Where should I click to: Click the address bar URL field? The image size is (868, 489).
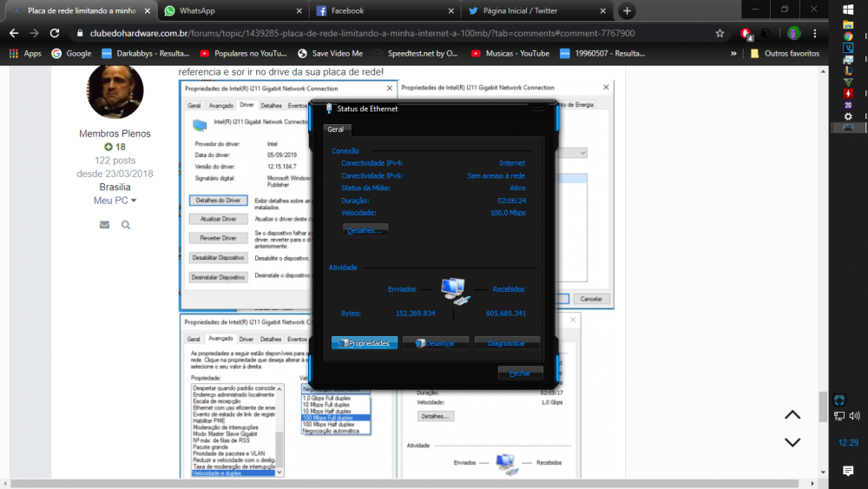point(391,33)
